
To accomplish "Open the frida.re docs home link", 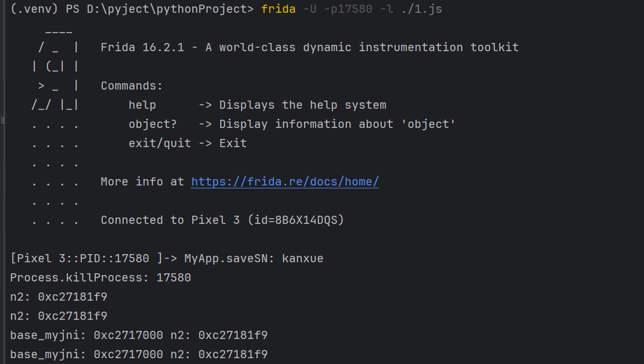I will [x=285, y=182].
